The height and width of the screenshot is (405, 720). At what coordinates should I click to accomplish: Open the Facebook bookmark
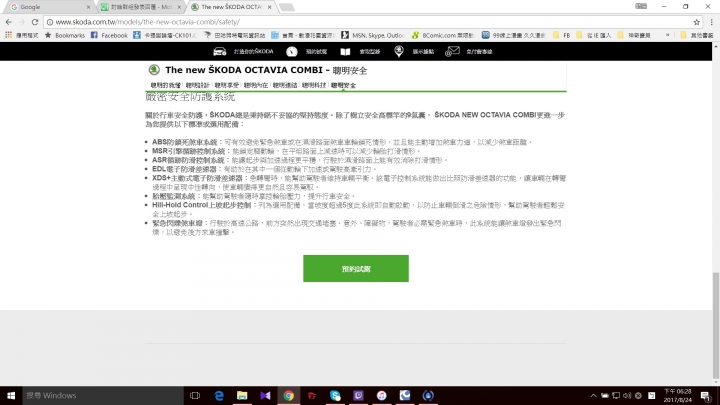[x=109, y=35]
